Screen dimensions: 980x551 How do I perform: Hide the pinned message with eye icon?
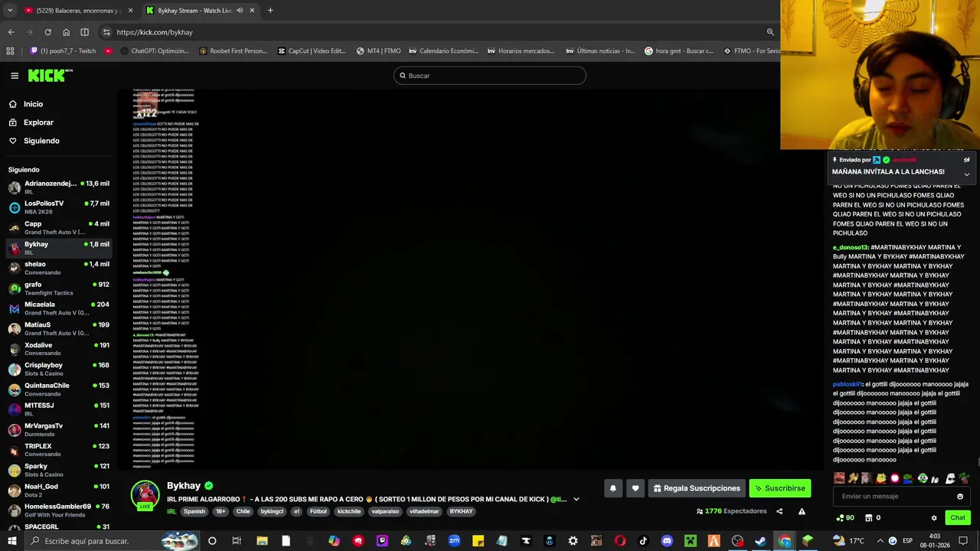(x=966, y=160)
